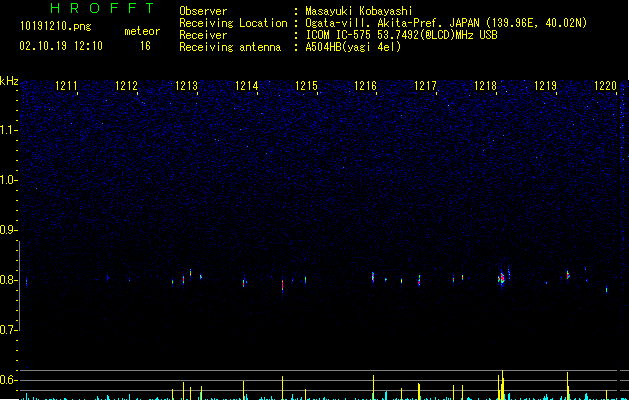Click the 1211 time marker
This screenshot has width=629, height=400.
point(66,86)
